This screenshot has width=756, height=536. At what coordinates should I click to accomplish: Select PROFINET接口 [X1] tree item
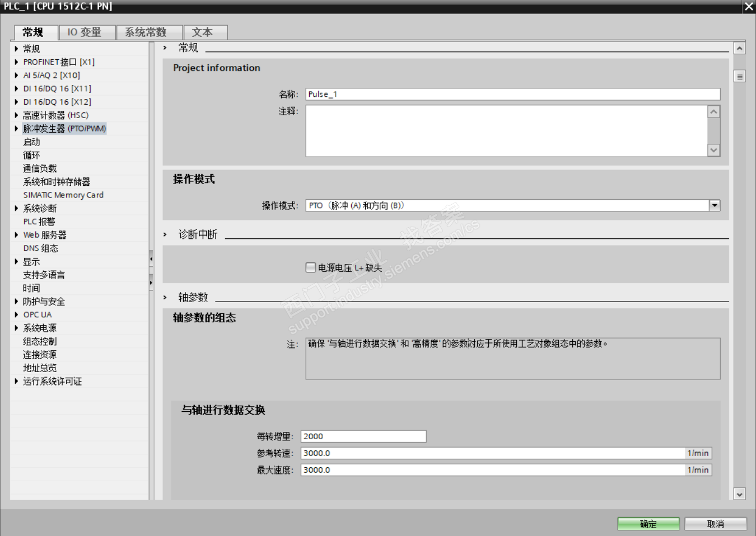(x=59, y=62)
